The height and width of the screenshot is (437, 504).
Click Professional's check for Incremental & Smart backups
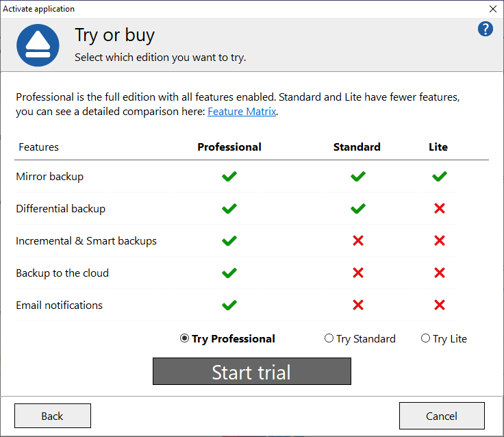click(x=229, y=240)
